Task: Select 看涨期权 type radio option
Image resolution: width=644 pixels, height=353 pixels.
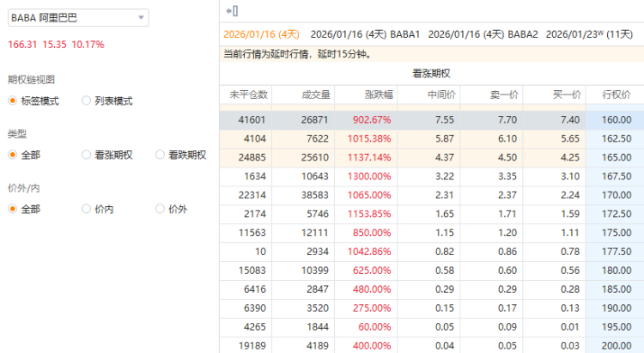Action: pyautogui.click(x=86, y=155)
